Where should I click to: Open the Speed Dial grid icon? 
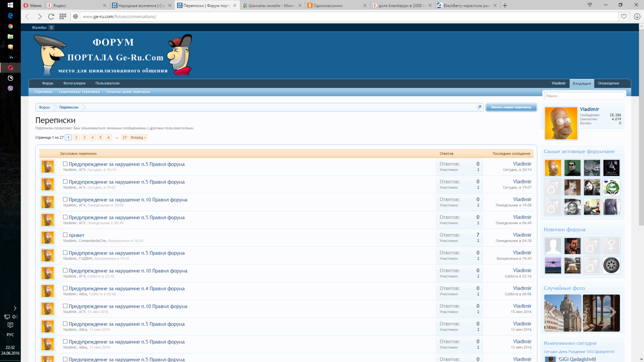point(63,16)
